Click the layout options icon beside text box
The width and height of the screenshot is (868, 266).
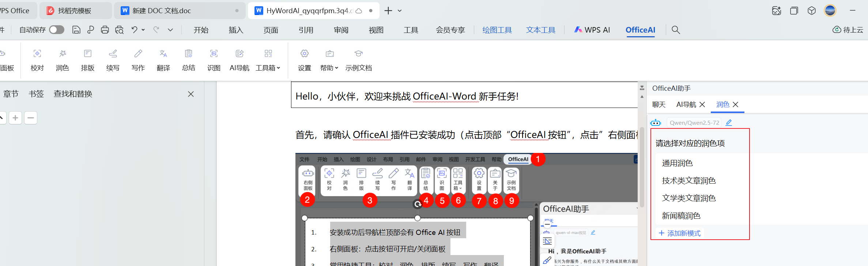click(x=547, y=241)
